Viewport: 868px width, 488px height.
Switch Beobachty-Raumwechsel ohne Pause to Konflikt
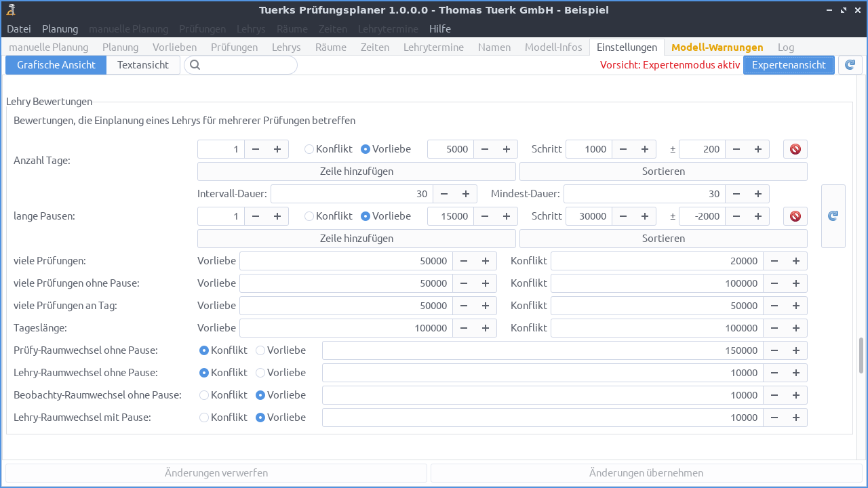point(204,394)
